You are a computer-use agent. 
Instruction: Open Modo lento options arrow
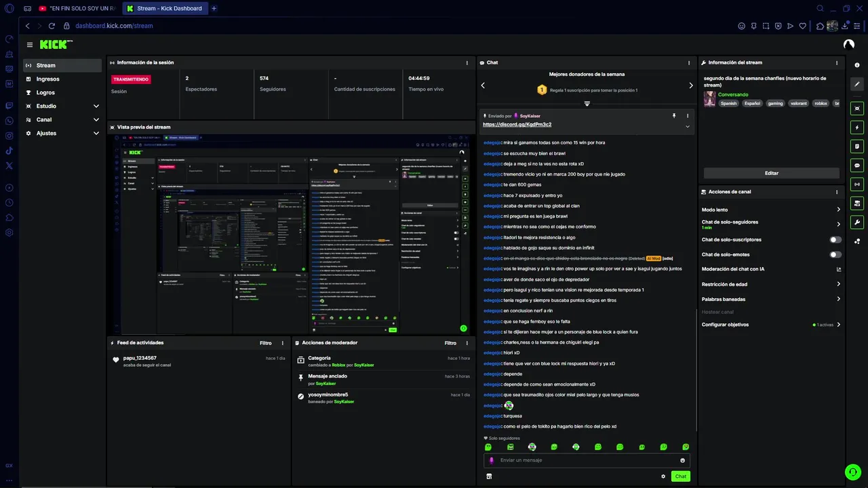tap(838, 209)
